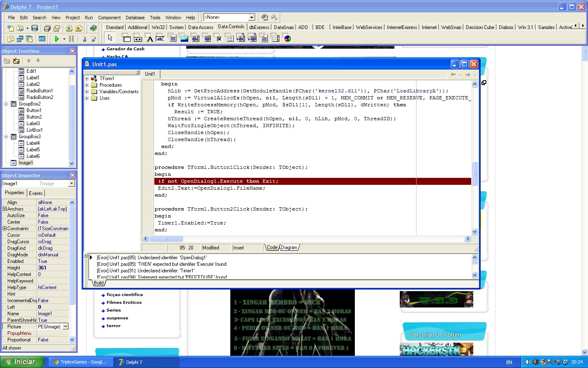Select Image1 in the Object TreeView
Viewport: 588px width, 368px height.
pyautogui.click(x=26, y=163)
